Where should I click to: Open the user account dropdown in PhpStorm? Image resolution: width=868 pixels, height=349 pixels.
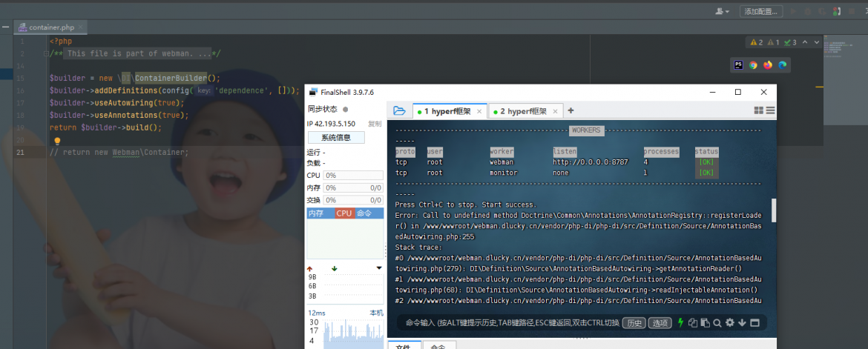(723, 11)
